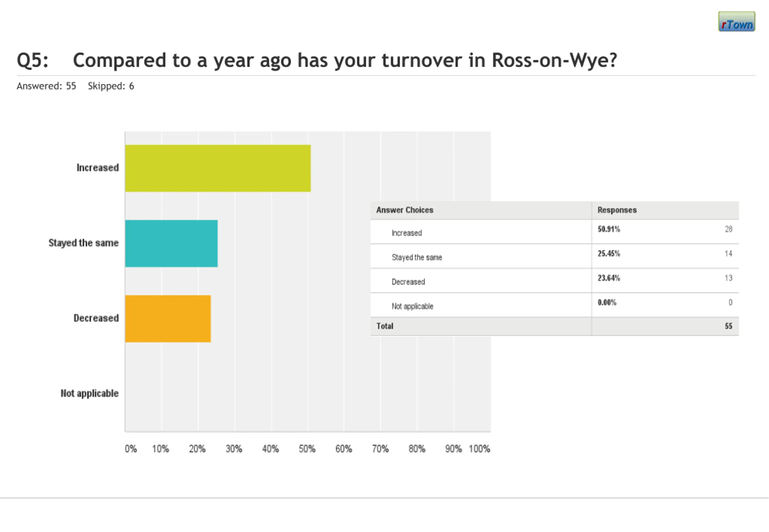Click the teal Stayed the same bar
The width and height of the screenshot is (769, 532).
coord(172,243)
